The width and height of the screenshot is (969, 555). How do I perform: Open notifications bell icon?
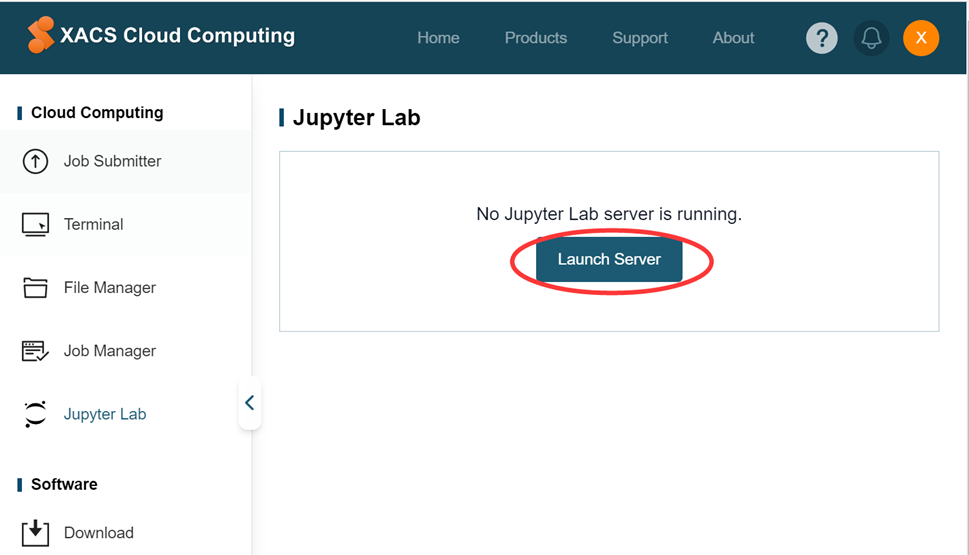coord(871,38)
